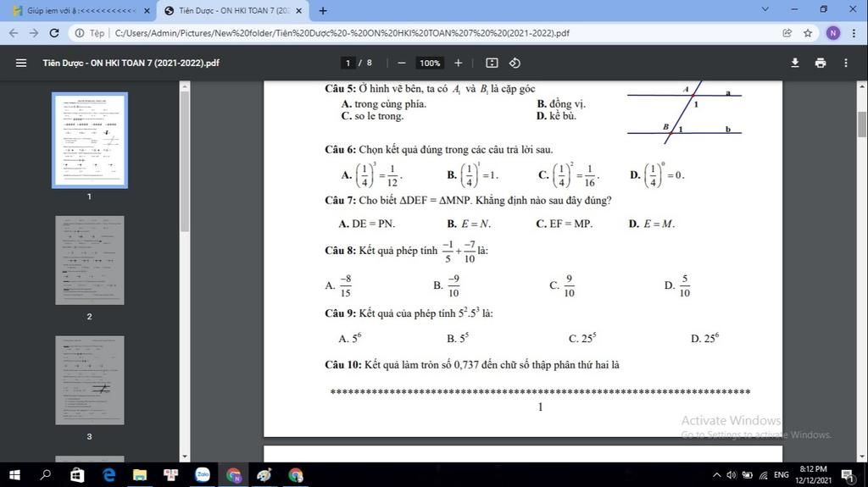Close the Tiên Dược PDF tab
868x487 pixels.
point(299,10)
